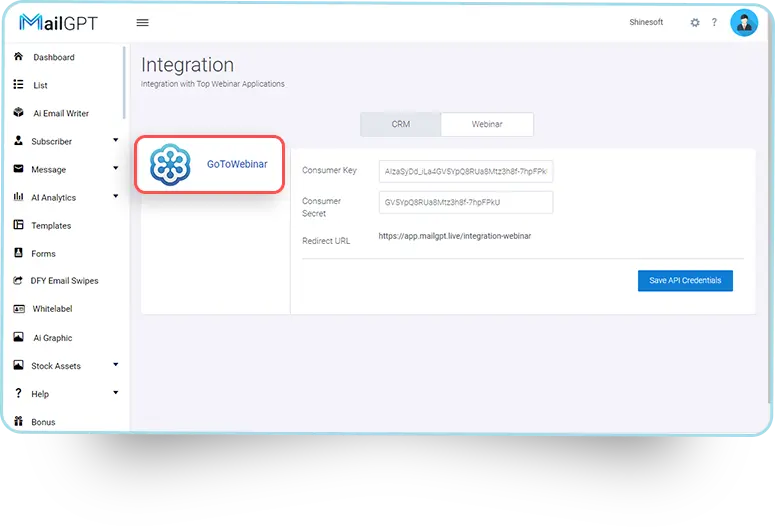Screen dimensions: 775x527
Task: Click the GoToWebinar logo icon
Action: (170, 165)
